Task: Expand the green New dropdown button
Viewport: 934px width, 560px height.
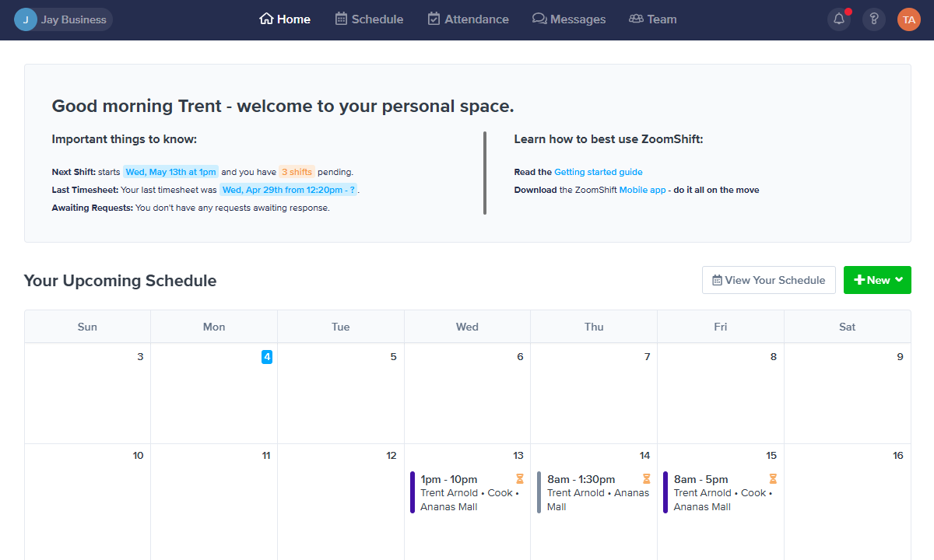Action: pyautogui.click(x=877, y=280)
